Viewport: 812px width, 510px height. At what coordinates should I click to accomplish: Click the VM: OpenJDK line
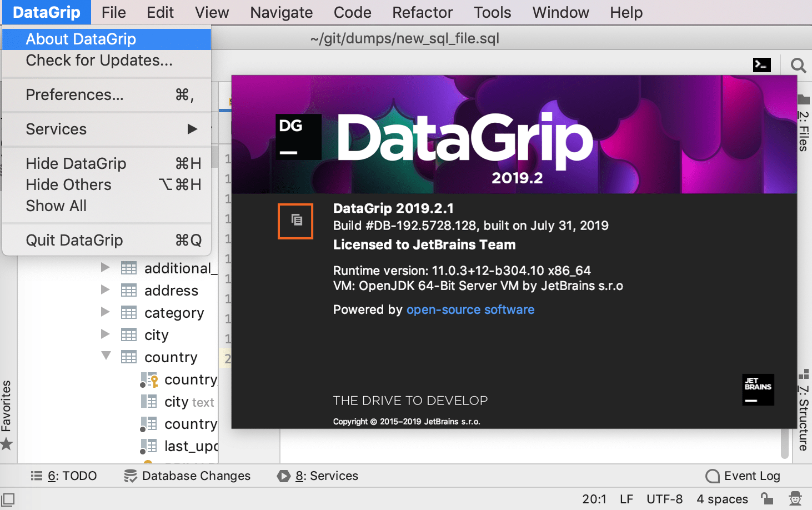pos(478,286)
